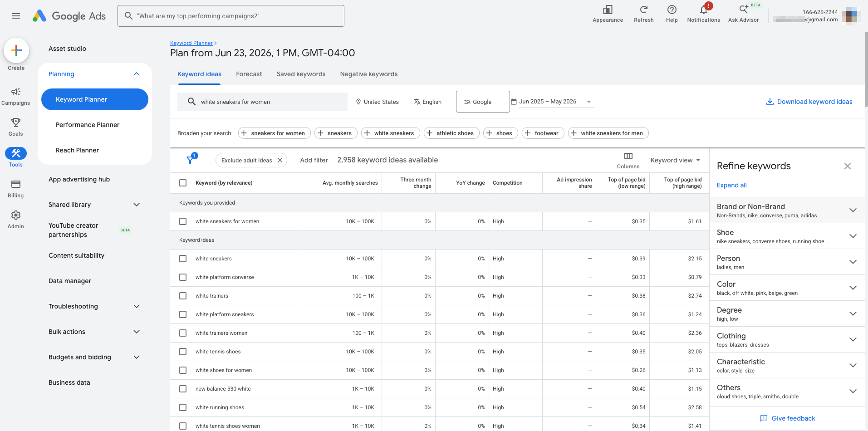Screen dimensions: 868x431
Task: Check 'new balance 530 white' row
Action: [183, 389]
